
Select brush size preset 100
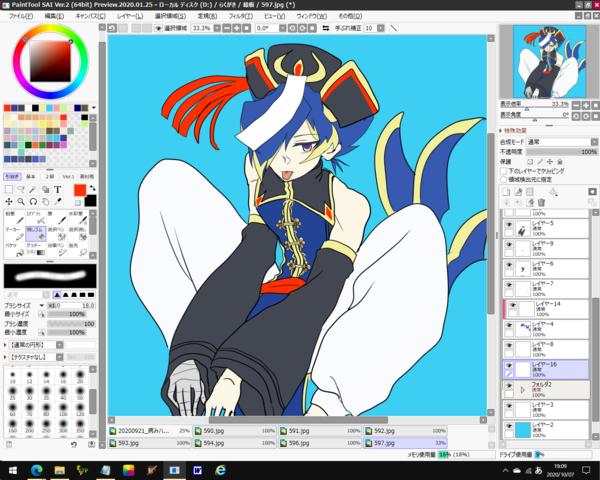(63, 410)
